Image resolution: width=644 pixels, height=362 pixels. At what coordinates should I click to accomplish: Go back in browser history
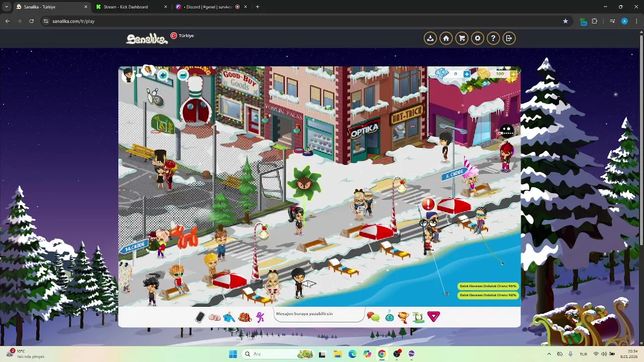point(7,21)
